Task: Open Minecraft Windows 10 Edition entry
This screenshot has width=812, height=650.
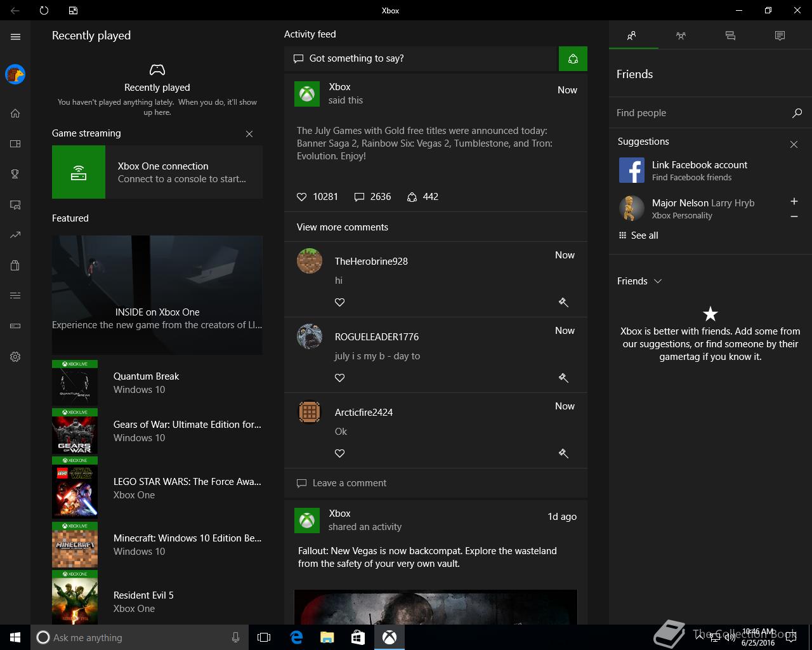Action: tap(157, 545)
